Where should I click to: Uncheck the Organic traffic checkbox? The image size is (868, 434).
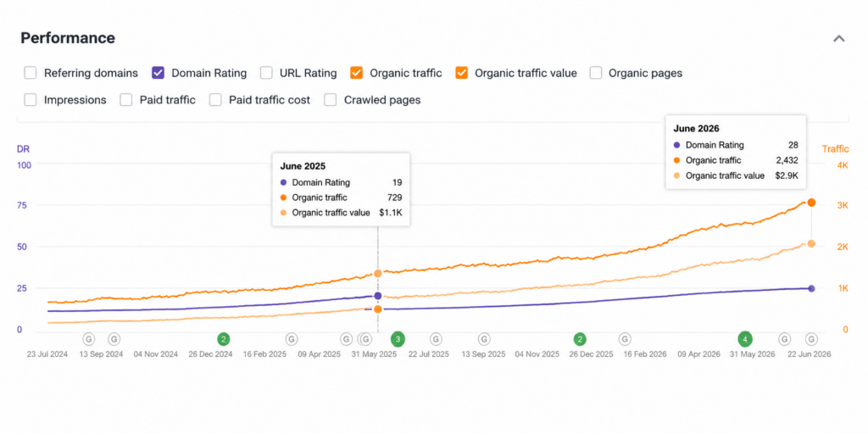coord(357,73)
